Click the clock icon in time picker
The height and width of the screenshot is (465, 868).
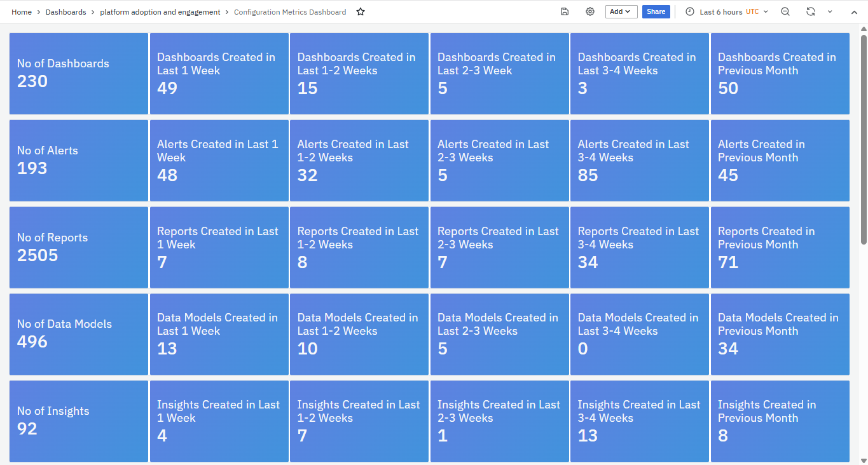point(690,12)
